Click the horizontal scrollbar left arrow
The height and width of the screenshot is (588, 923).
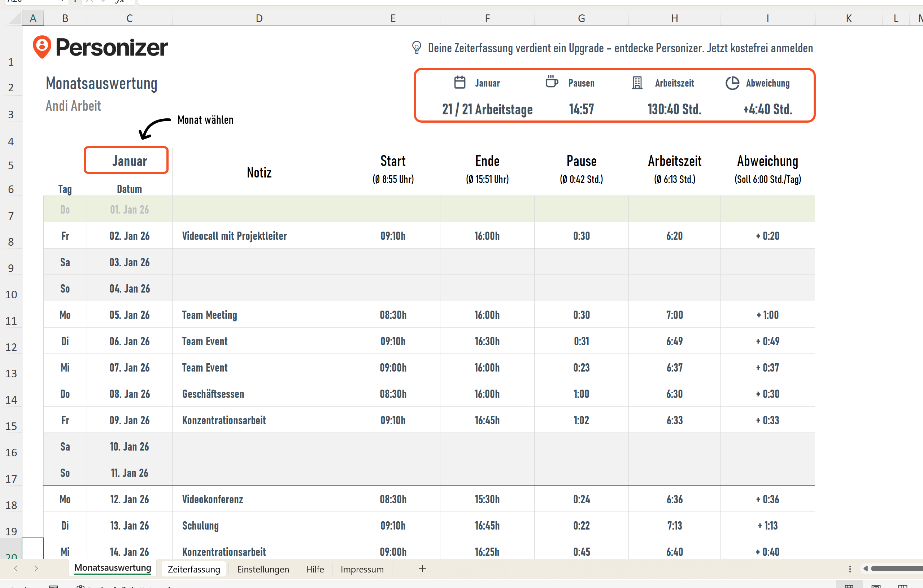pyautogui.click(x=865, y=569)
